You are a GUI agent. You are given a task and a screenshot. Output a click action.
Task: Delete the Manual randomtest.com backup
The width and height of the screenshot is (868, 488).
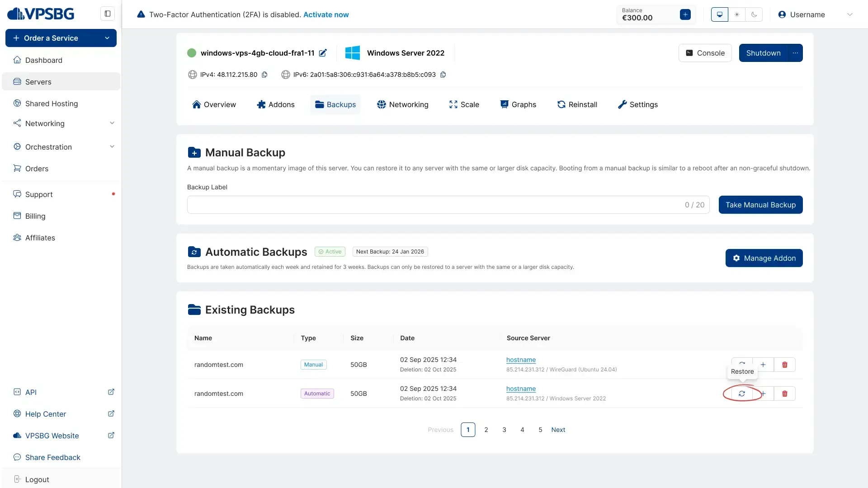pos(785,365)
